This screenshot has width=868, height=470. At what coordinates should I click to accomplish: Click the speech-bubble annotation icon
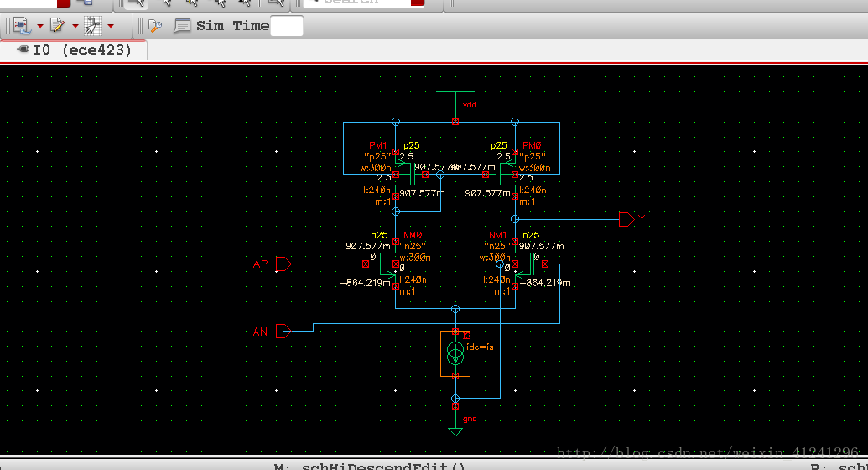182,26
